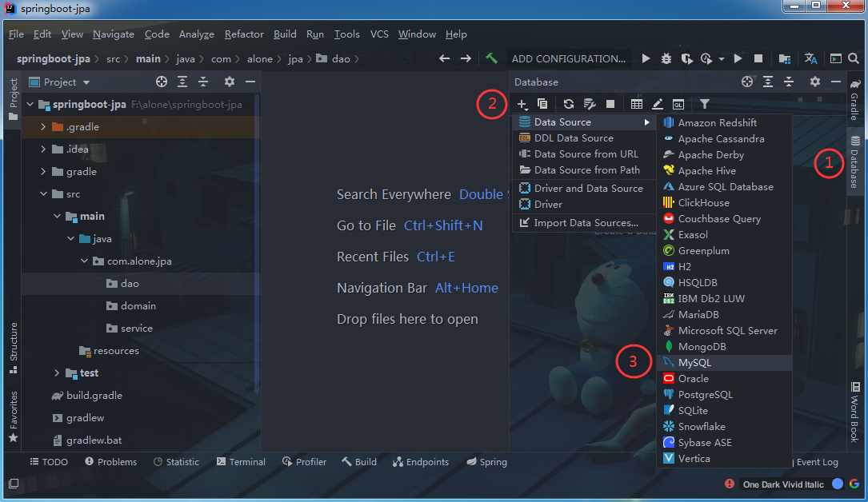Click the Run with Coverage icon

click(687, 58)
